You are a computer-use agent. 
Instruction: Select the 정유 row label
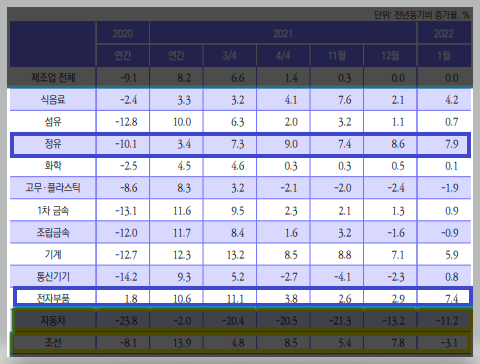[53, 144]
